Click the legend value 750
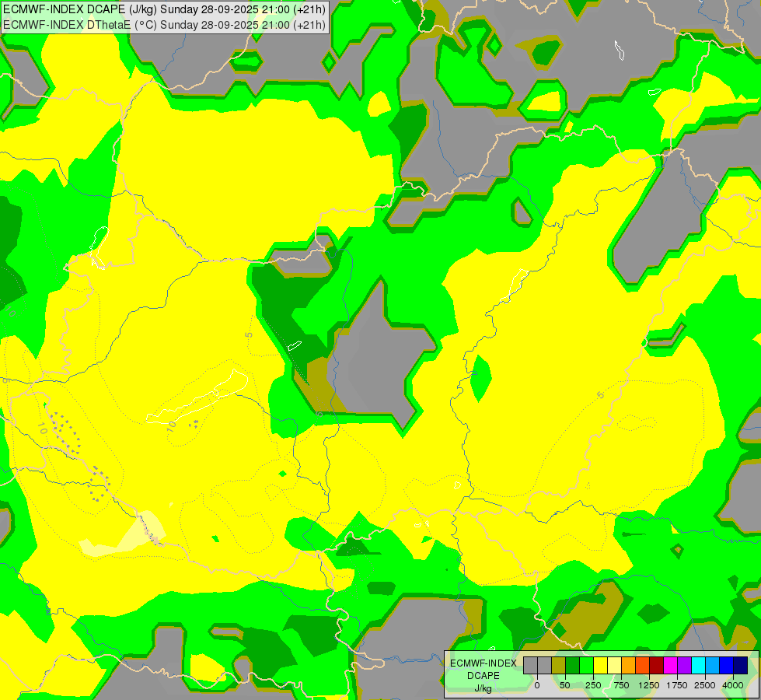 pos(621,685)
